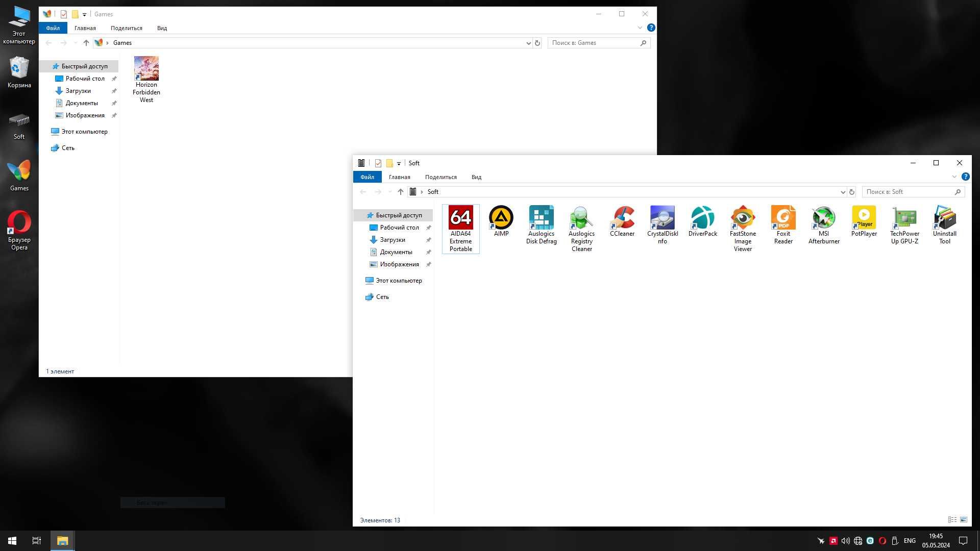Viewport: 980px width, 551px height.
Task: Open Поделиться tab in Games window
Action: (126, 28)
